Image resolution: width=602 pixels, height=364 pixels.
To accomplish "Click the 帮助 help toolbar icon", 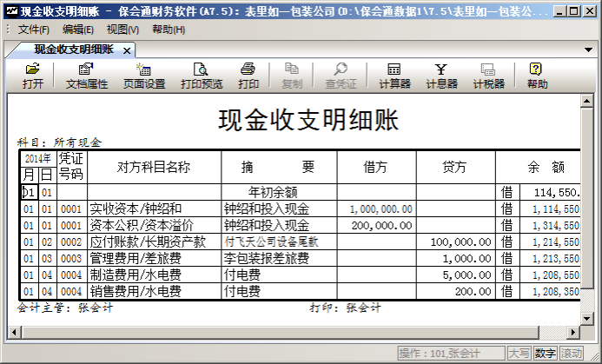I will 537,76.
